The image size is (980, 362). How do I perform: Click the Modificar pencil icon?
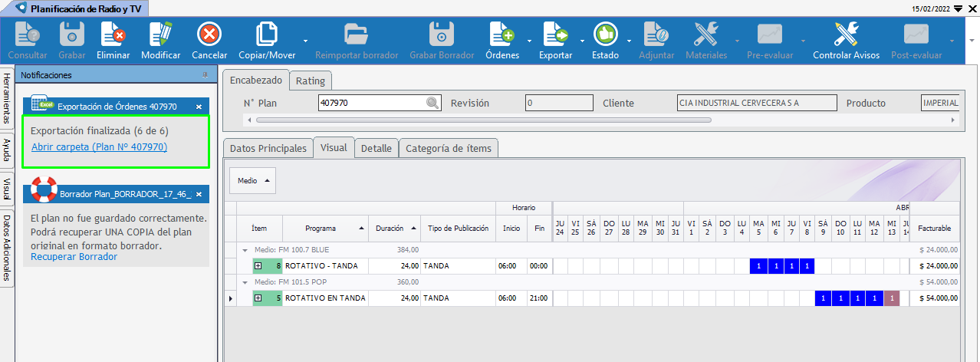[x=161, y=35]
